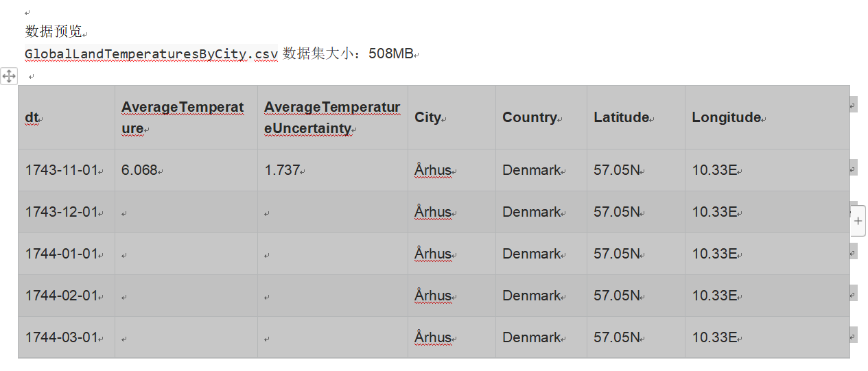Click the 1743-12-01 date cell
The image size is (868, 371).
(x=62, y=212)
